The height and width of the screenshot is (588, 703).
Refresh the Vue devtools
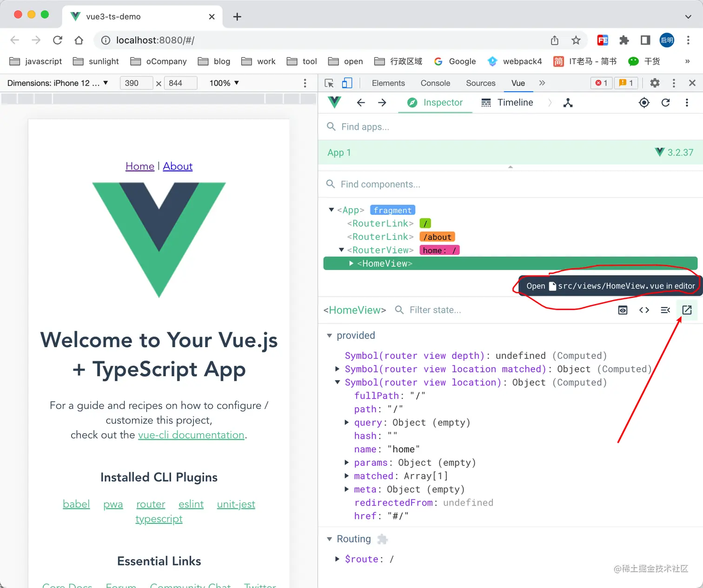pyautogui.click(x=665, y=103)
